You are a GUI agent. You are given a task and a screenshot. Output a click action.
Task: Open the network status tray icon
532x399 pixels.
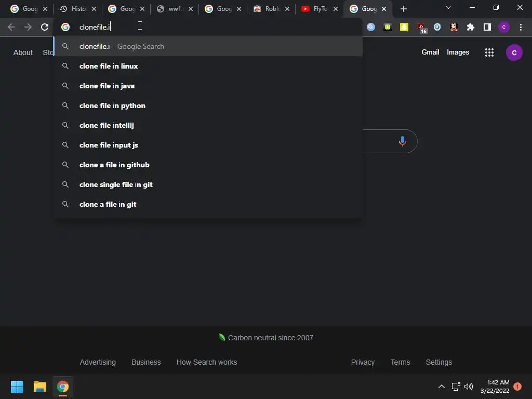[x=456, y=387]
